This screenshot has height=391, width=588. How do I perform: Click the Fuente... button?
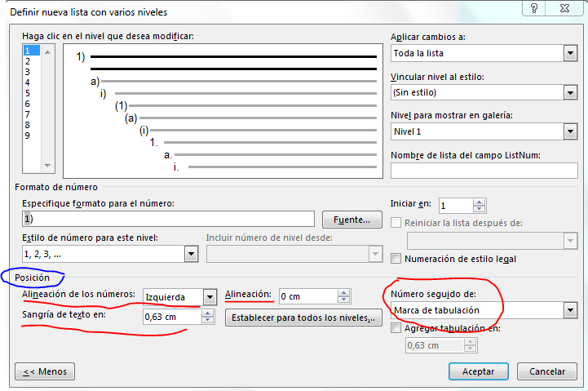pos(352,220)
